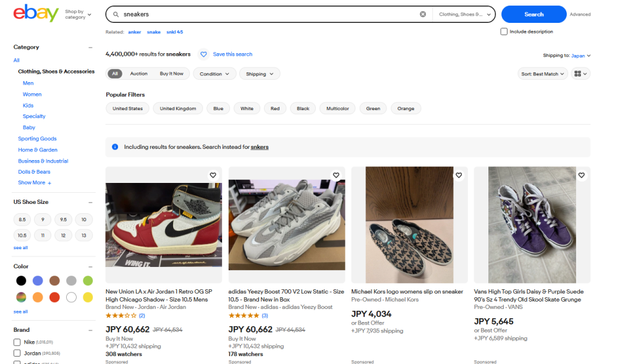
Task: Click heart icon beside Save this search
Action: coord(203,54)
